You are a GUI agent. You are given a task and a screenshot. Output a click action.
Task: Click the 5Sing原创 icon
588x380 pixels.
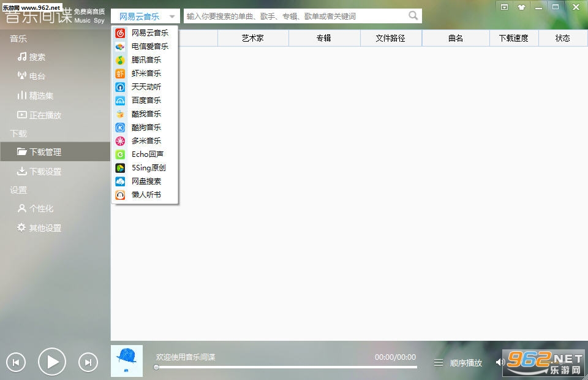click(120, 168)
